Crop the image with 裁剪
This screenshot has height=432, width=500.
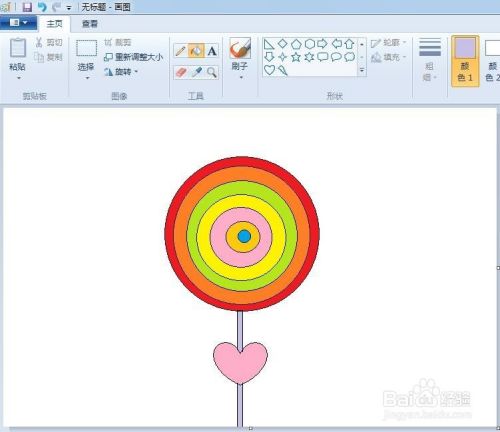point(118,42)
